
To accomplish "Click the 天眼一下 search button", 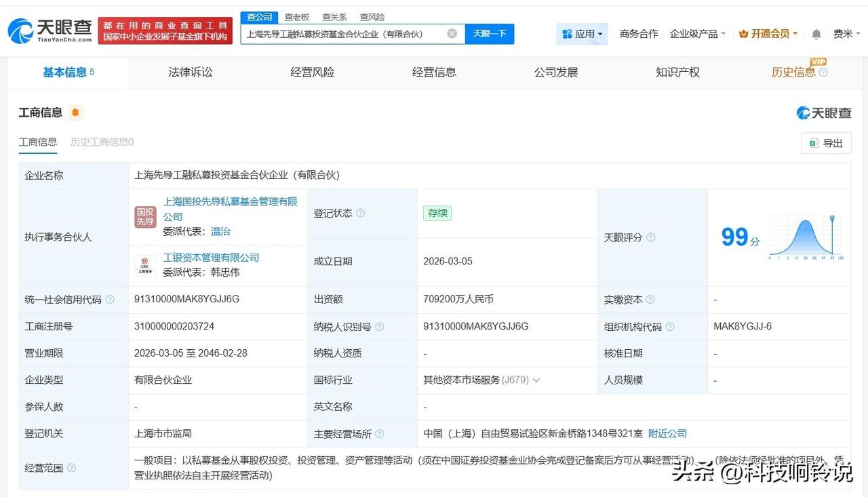I will click(x=488, y=33).
